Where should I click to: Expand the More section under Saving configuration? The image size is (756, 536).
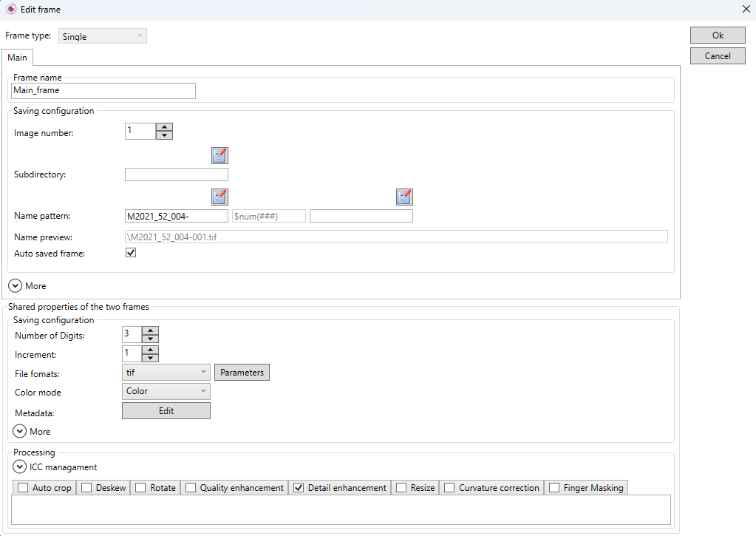[x=16, y=285]
